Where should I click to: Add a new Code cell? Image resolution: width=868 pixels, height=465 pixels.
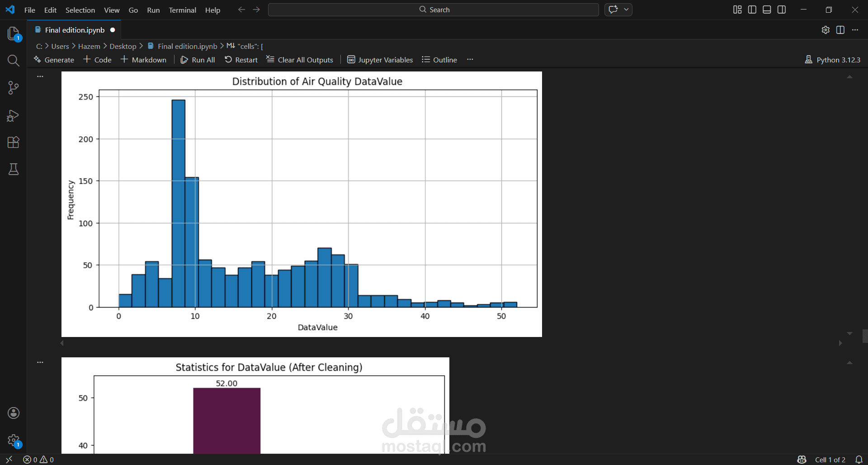pyautogui.click(x=97, y=60)
